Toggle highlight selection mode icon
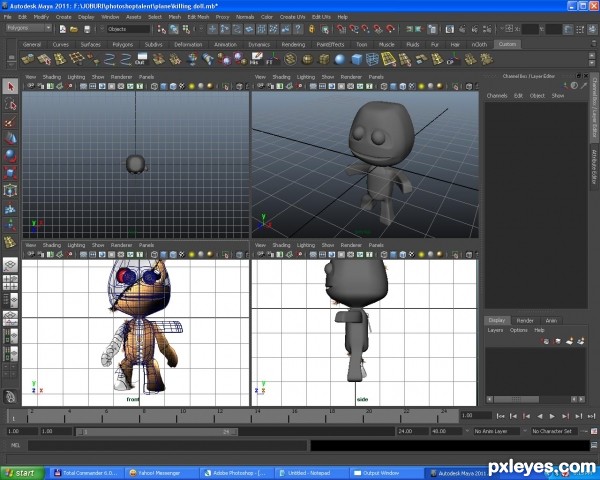Viewport: 600px width, 480px height. (324, 29)
